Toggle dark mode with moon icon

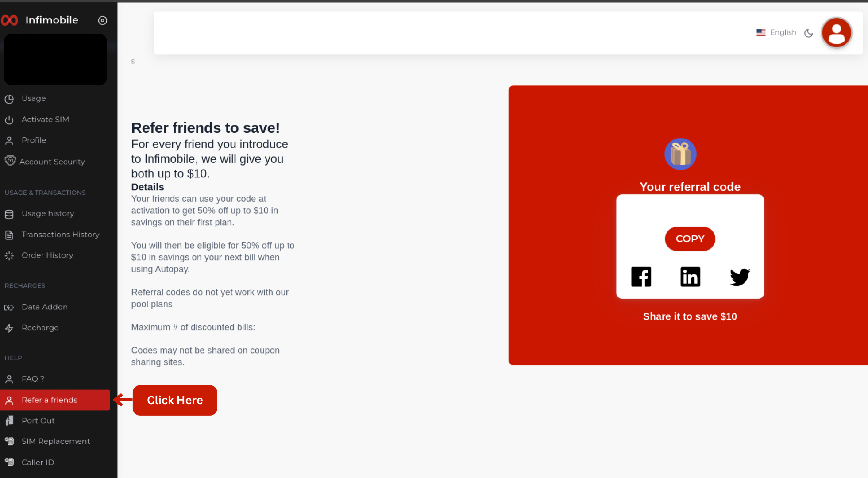point(809,33)
